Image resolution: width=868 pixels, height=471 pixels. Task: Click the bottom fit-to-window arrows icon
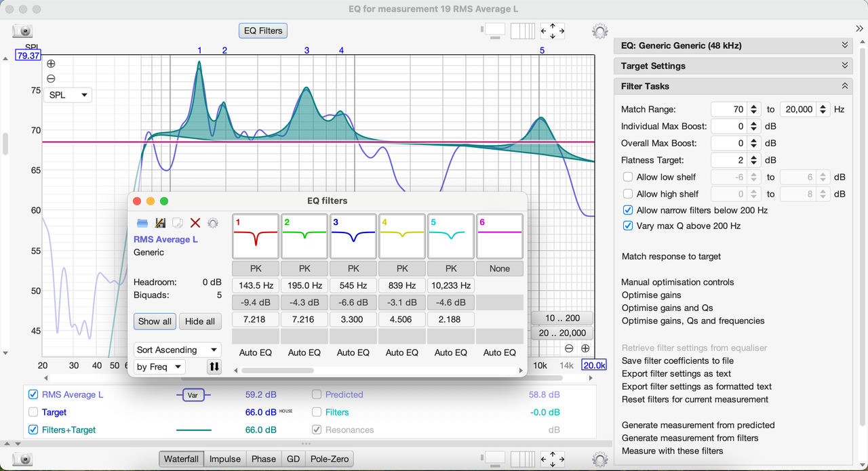coord(552,459)
